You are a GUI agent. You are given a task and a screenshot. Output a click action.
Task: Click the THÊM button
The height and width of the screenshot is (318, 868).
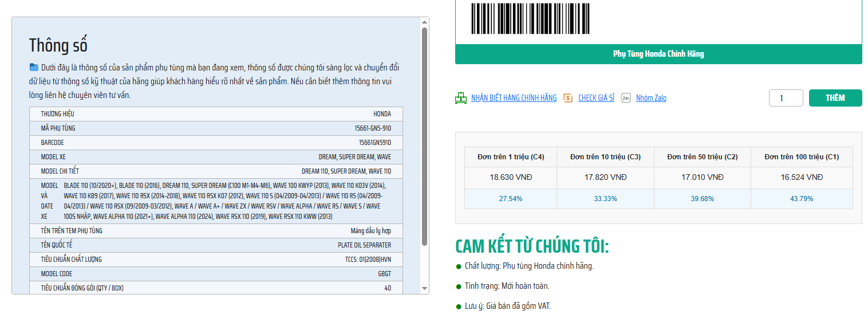[835, 98]
